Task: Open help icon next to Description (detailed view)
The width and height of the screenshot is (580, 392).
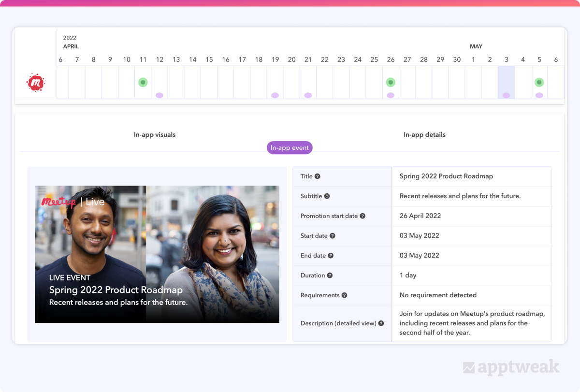Action: 381,323
